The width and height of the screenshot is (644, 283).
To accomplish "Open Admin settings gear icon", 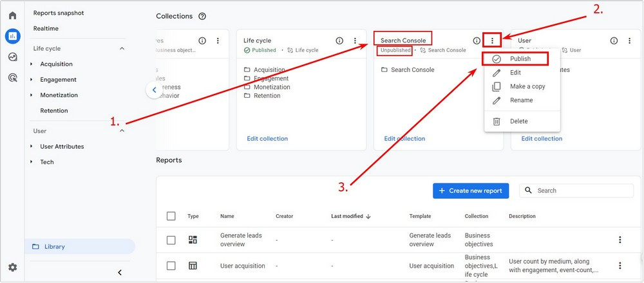I will point(13,268).
